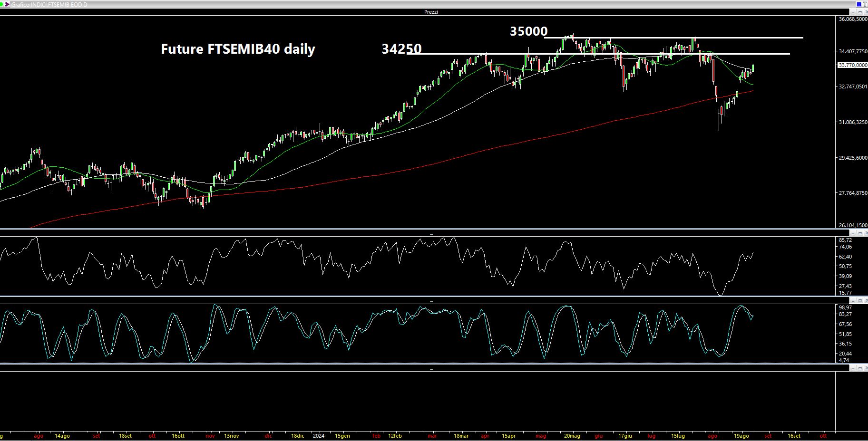
Task: Click the 29.425,6000 price axis value
Action: click(x=853, y=158)
